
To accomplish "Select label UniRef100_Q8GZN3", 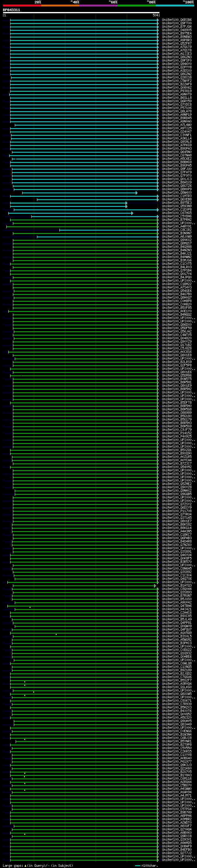I will pos(177,57).
